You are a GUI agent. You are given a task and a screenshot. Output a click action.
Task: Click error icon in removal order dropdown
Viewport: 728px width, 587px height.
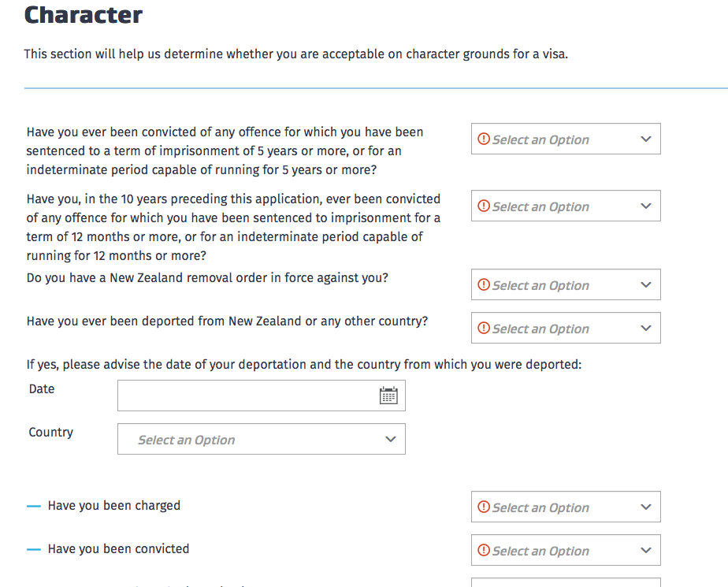[484, 284]
